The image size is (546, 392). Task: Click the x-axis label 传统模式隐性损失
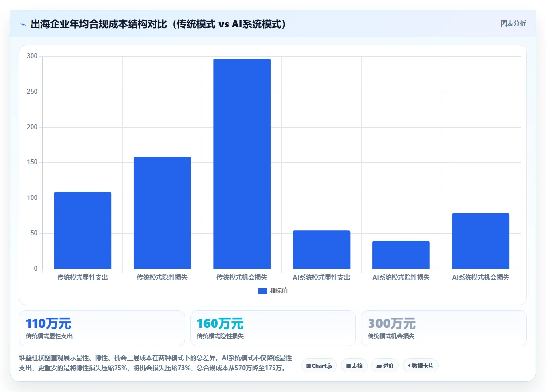point(162,277)
